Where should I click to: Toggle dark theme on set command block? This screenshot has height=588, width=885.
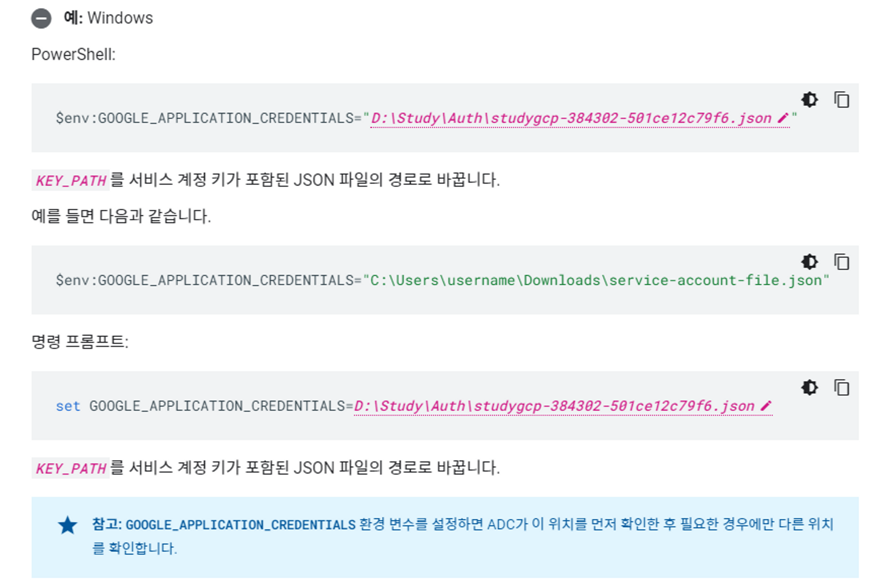point(809,388)
